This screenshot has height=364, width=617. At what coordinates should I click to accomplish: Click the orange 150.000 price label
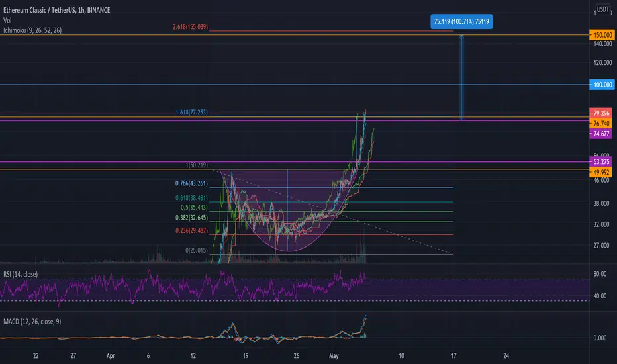602,35
